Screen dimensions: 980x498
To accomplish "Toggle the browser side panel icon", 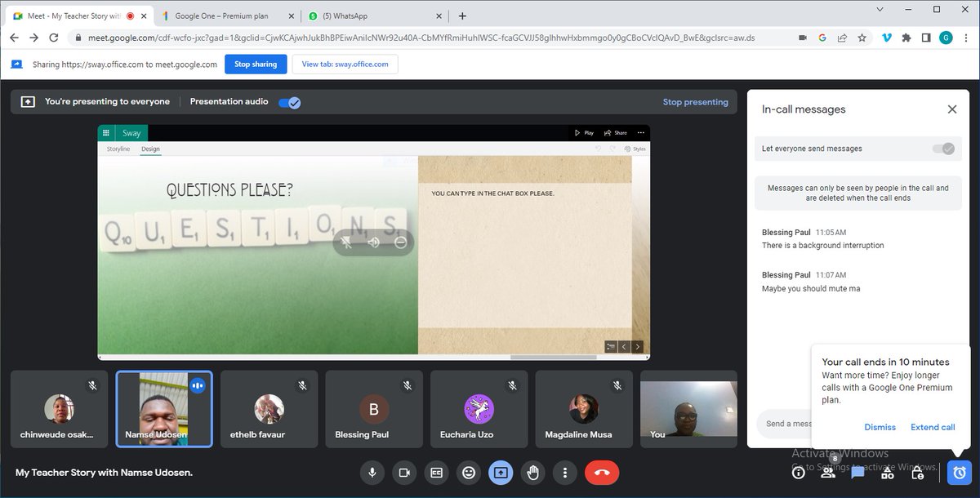I will coord(926,38).
